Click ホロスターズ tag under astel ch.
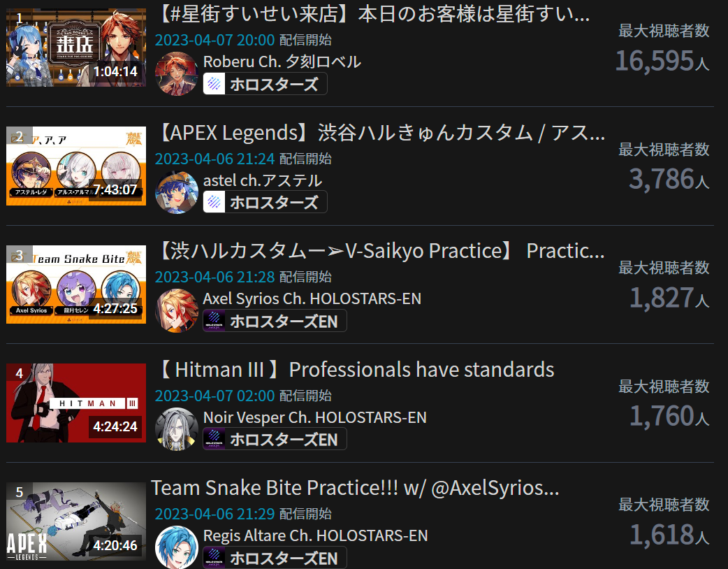Image resolution: width=728 pixels, height=569 pixels. (x=265, y=202)
